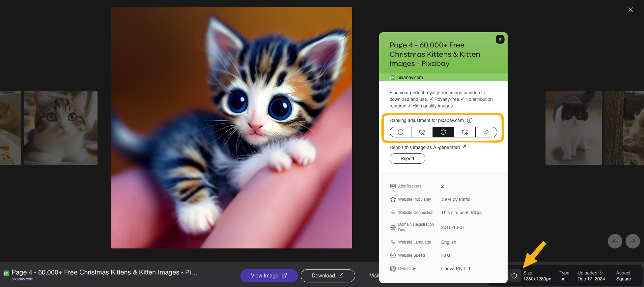Viewport: 644px width, 287px height.
Task: Click the 'English' website language value
Action: [x=449, y=242]
